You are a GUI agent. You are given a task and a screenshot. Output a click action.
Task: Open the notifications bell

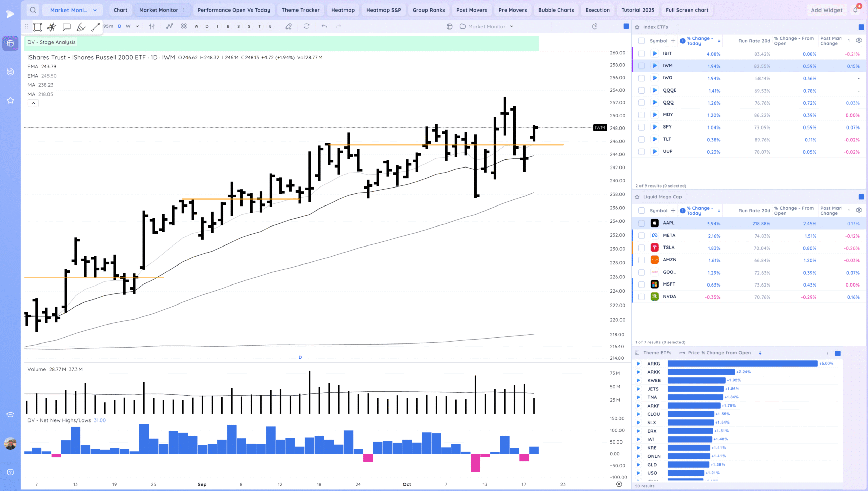pyautogui.click(x=855, y=10)
